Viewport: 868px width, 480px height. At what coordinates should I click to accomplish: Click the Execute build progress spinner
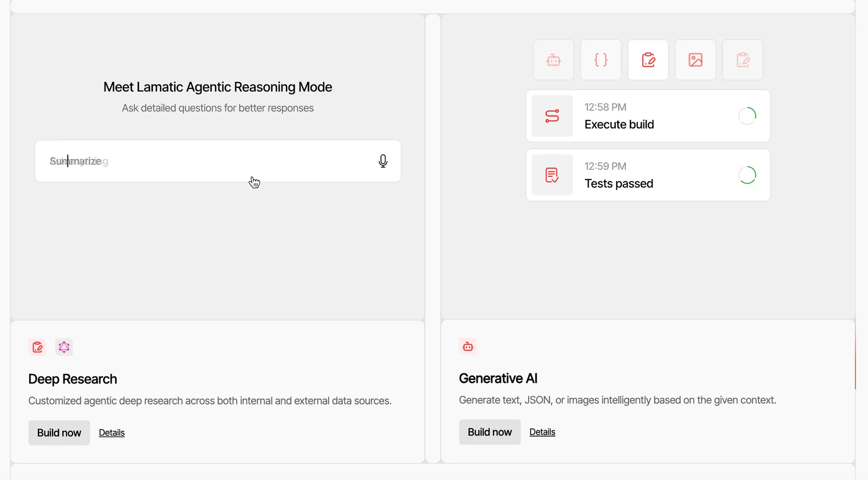(x=747, y=116)
